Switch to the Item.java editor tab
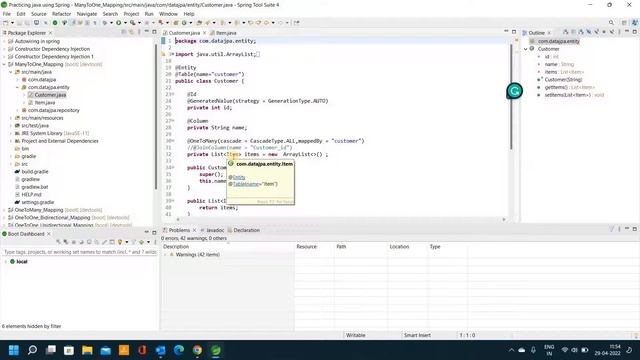Image resolution: width=640 pixels, height=360 pixels. pyautogui.click(x=223, y=33)
